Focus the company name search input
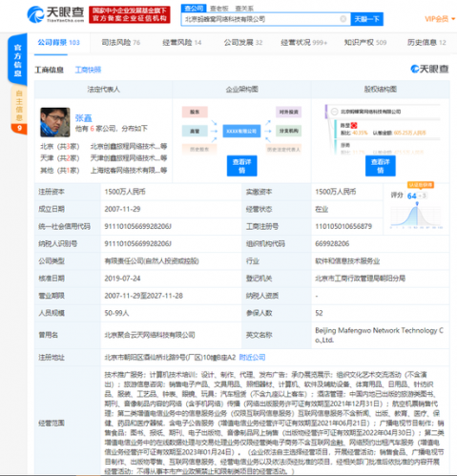Viewport: 457px width, 476px height. (260, 19)
